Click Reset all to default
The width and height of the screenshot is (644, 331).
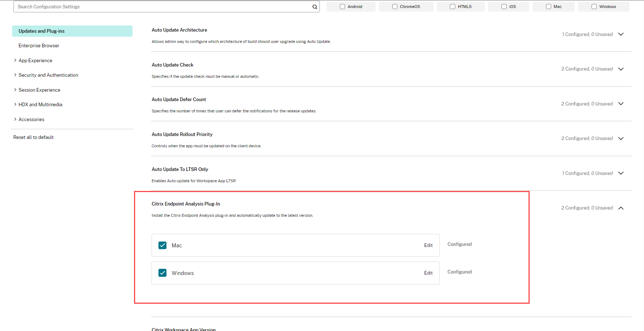(34, 137)
